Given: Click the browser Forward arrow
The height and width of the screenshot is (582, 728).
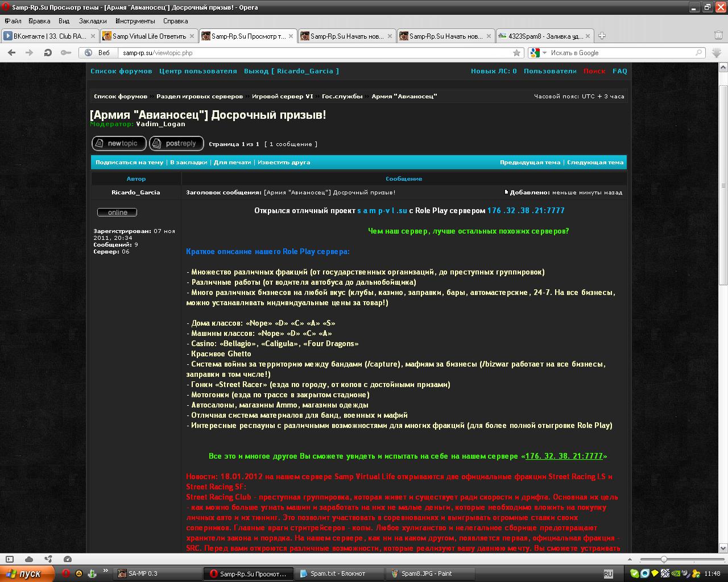Looking at the screenshot, I should (x=30, y=53).
